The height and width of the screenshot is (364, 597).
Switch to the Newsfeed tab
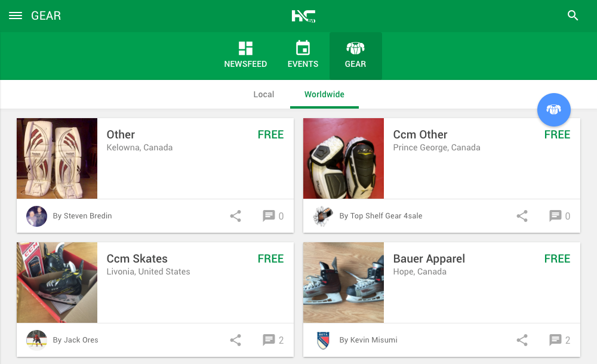245,55
